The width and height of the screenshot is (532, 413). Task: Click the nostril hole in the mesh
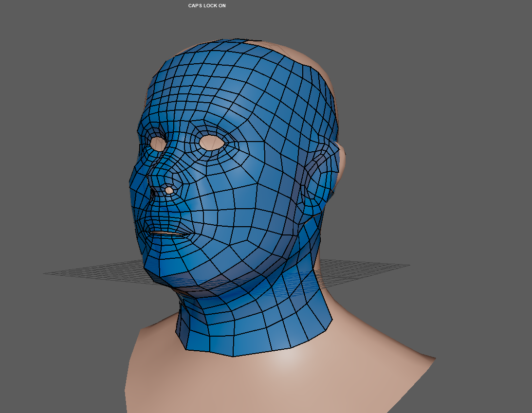[x=169, y=190]
